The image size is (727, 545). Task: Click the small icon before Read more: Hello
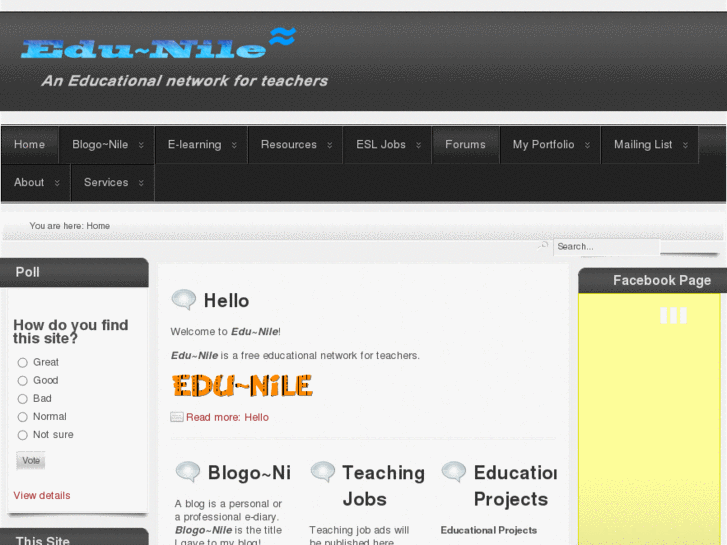[x=177, y=417]
